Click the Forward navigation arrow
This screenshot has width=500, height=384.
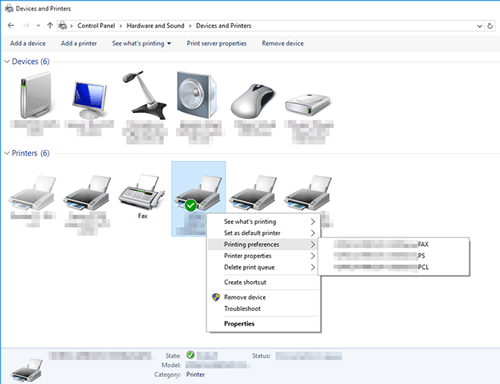pos(26,26)
